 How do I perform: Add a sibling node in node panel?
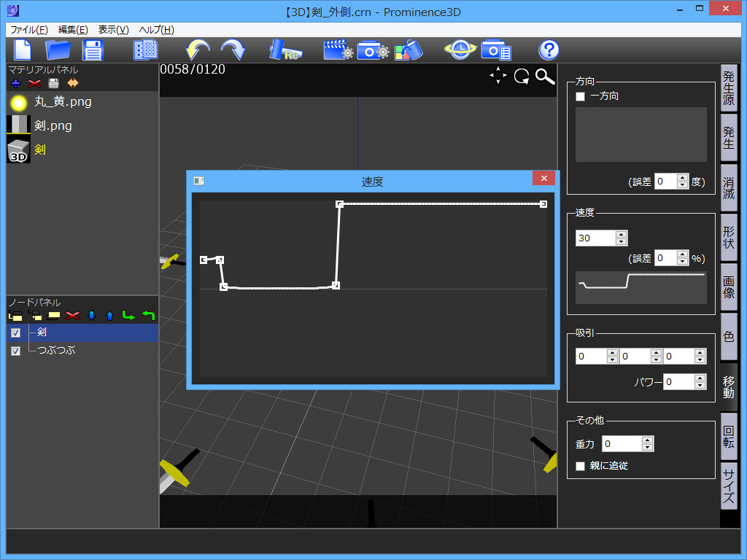pyautogui.click(x=15, y=315)
